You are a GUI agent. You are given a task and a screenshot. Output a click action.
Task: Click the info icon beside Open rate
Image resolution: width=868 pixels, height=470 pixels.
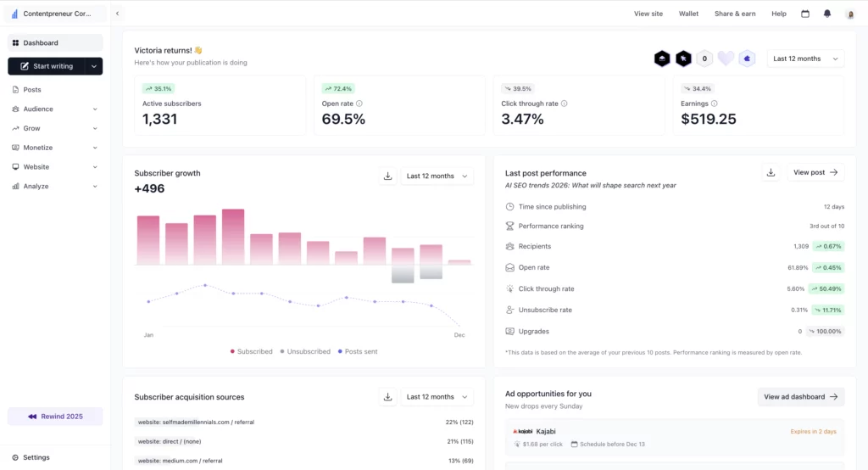pyautogui.click(x=359, y=104)
